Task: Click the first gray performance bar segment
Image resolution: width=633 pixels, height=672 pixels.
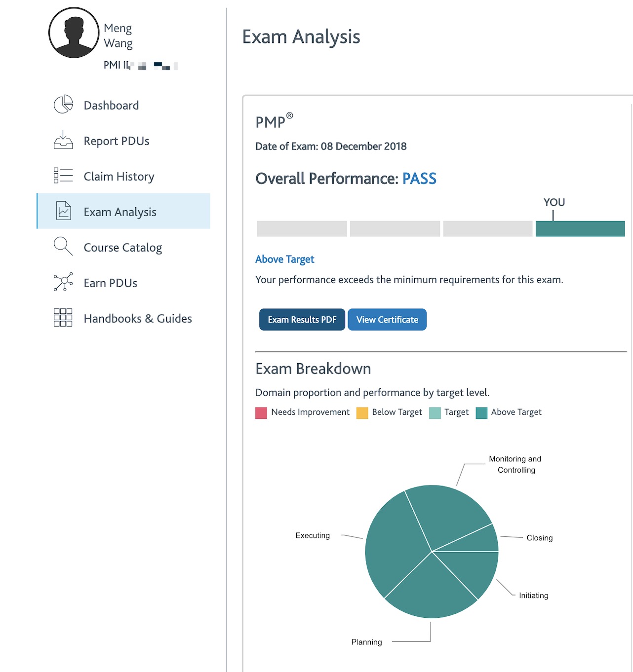Action: [302, 228]
